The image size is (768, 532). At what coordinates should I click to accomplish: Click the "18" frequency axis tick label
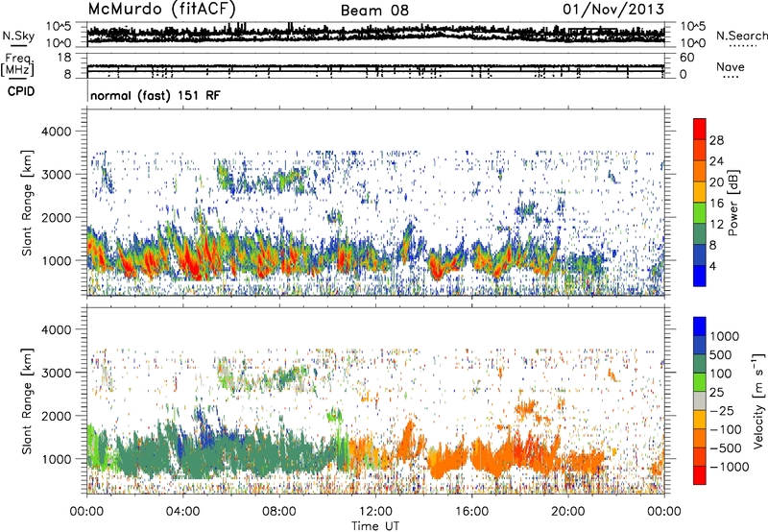[x=64, y=59]
